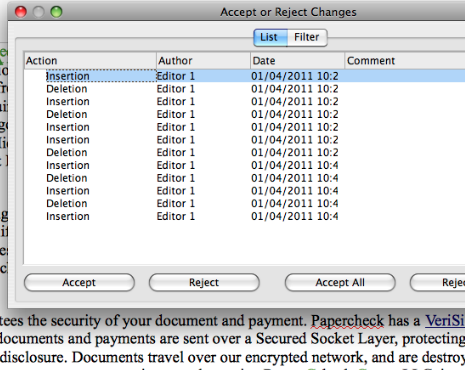This screenshot has height=370, width=465.
Task: Click the red close window button
Action: [21, 12]
